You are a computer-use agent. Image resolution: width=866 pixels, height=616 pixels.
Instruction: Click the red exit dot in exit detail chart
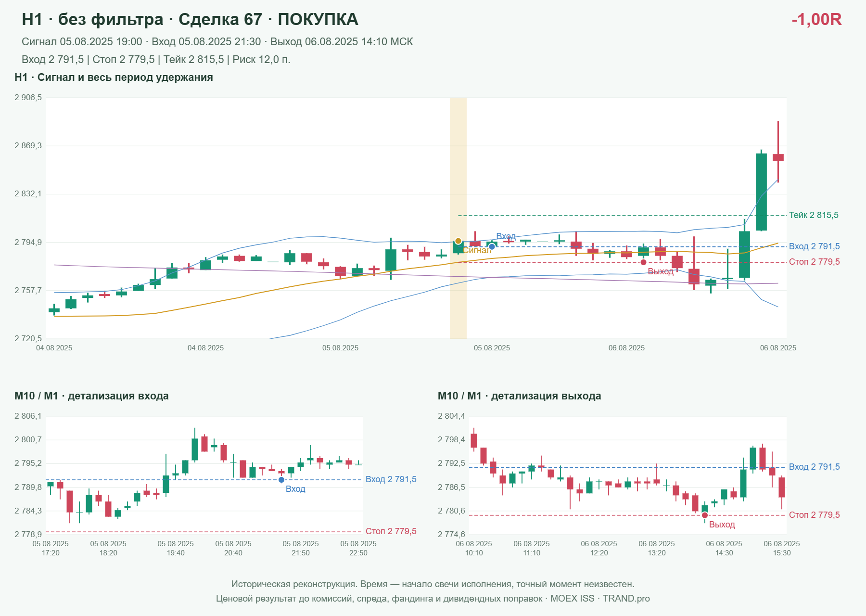(705, 515)
